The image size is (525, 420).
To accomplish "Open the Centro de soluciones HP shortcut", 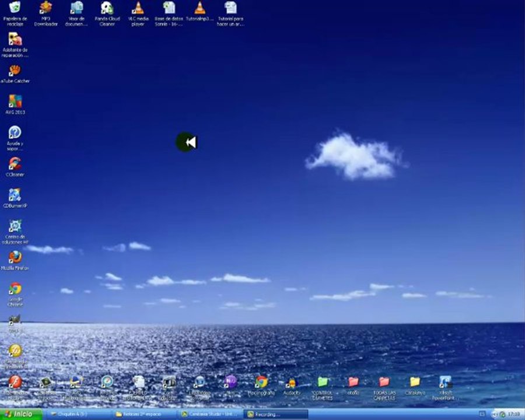I will click(x=15, y=232).
